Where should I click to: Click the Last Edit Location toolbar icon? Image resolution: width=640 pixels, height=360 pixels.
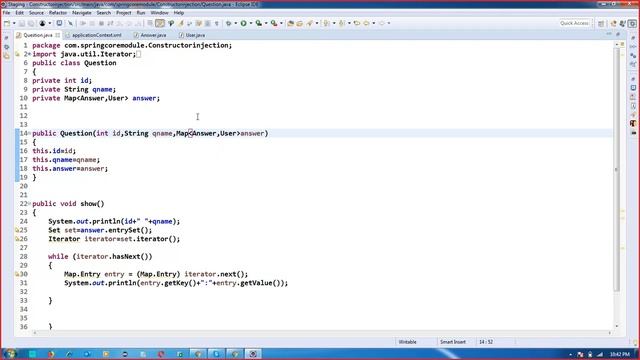pos(357,23)
